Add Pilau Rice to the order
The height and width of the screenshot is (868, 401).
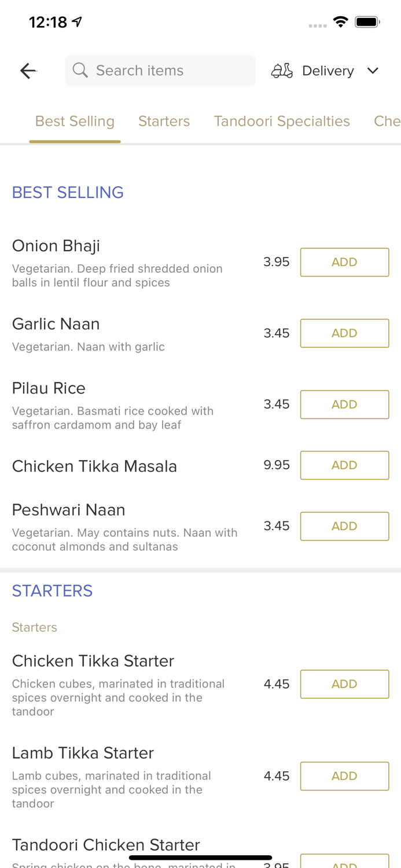[x=344, y=404]
